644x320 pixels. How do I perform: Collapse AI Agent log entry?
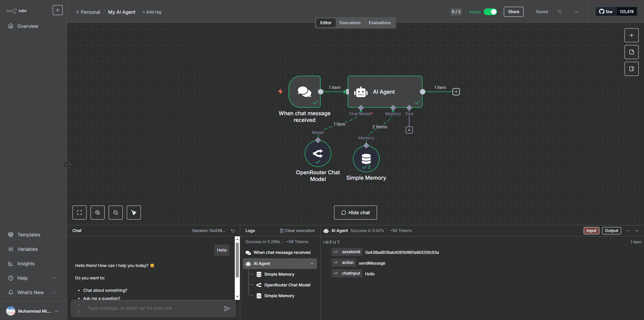coord(312,264)
